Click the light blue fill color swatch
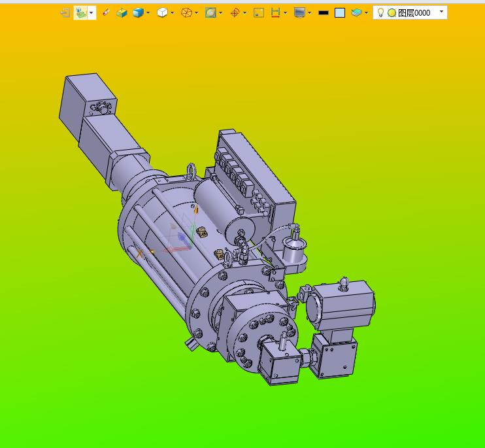 pyautogui.click(x=340, y=12)
